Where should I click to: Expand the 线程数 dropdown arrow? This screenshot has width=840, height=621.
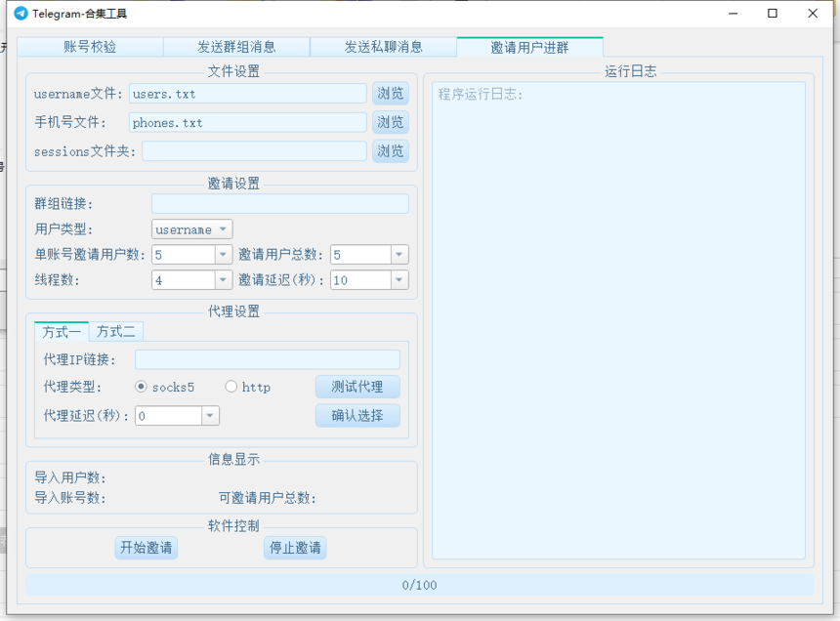[224, 279]
